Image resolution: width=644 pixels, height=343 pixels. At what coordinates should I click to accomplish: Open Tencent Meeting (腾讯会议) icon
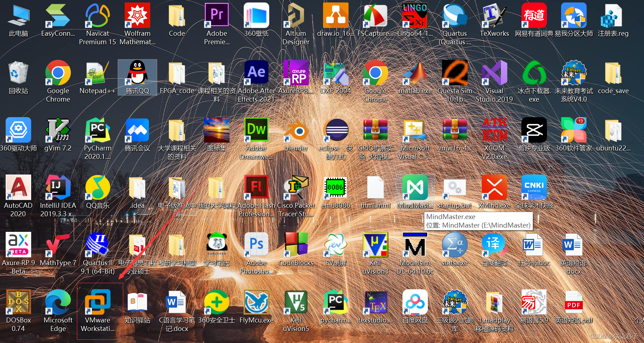pos(137,130)
